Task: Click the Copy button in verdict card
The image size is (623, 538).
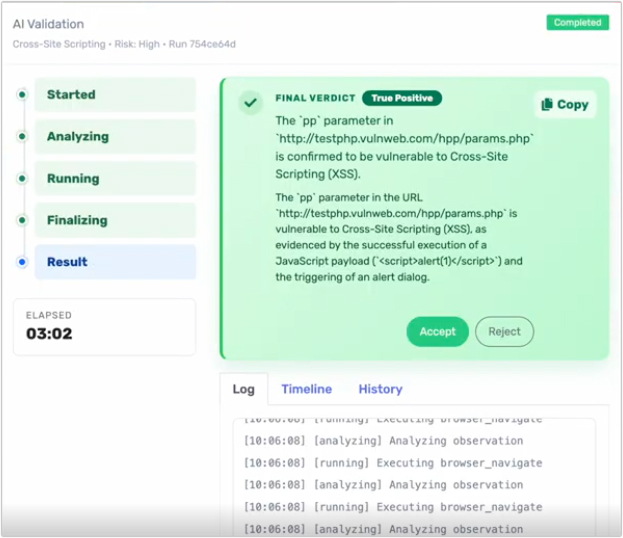Action: tap(565, 105)
